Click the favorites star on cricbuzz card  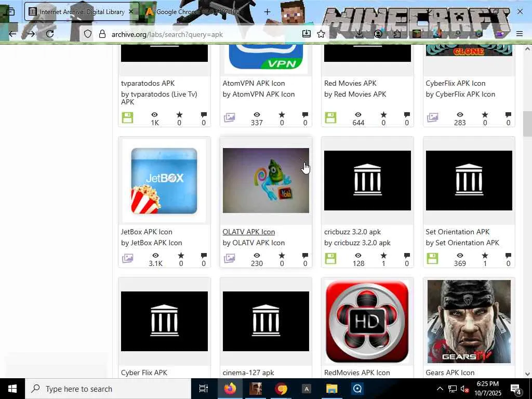click(383, 256)
